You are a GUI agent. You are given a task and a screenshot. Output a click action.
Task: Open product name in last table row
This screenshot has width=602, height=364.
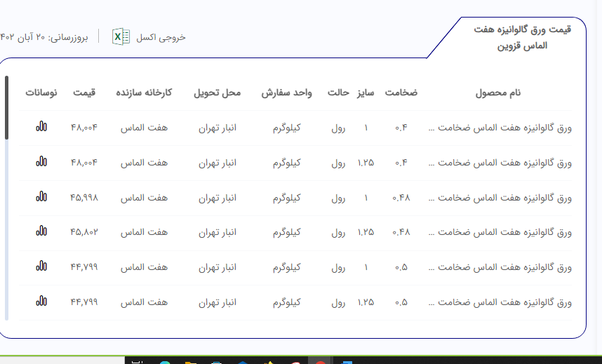[x=500, y=303]
